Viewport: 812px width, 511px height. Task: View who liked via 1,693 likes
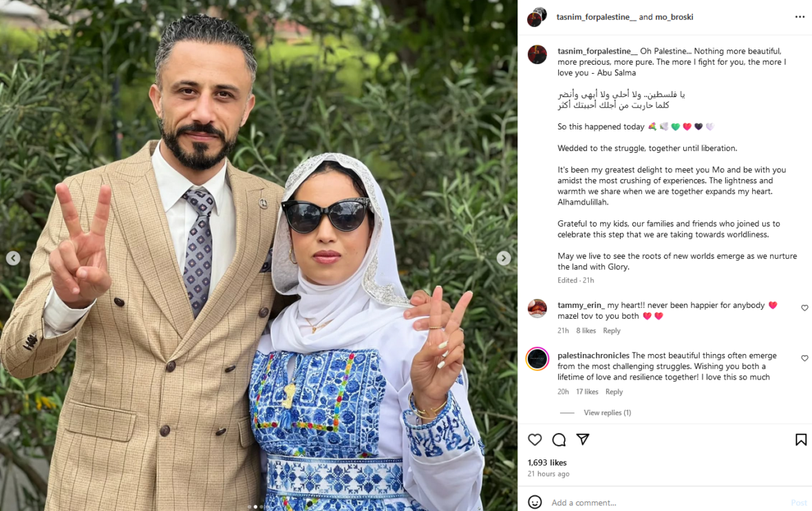click(547, 462)
